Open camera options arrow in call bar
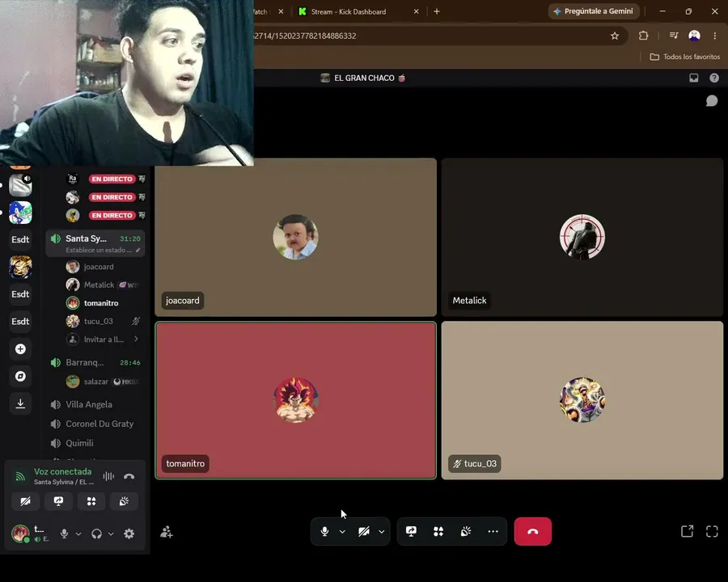 pos(381,531)
